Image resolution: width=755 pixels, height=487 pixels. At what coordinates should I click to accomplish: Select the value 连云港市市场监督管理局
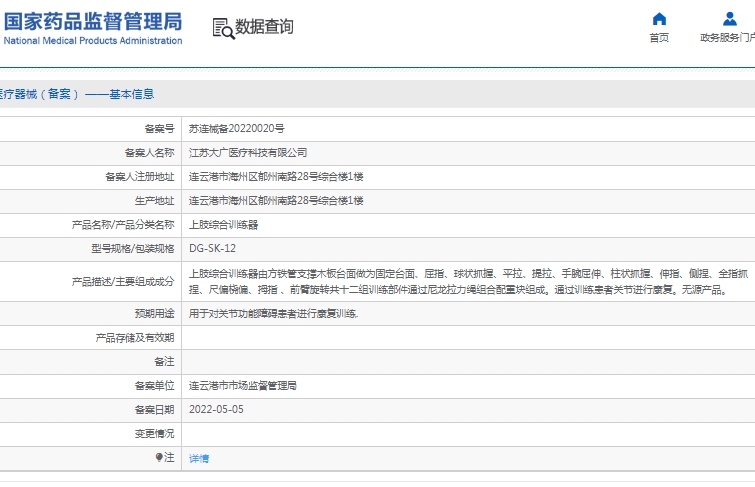click(243, 386)
